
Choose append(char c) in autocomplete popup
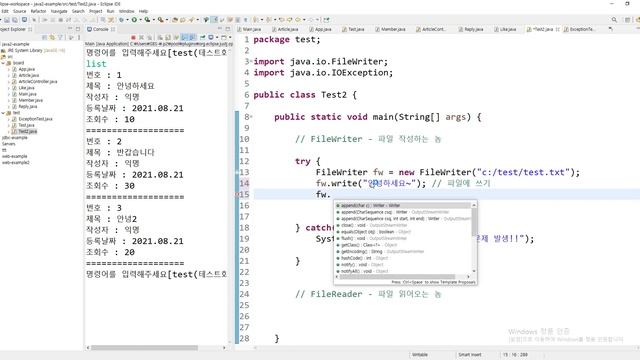[403, 206]
